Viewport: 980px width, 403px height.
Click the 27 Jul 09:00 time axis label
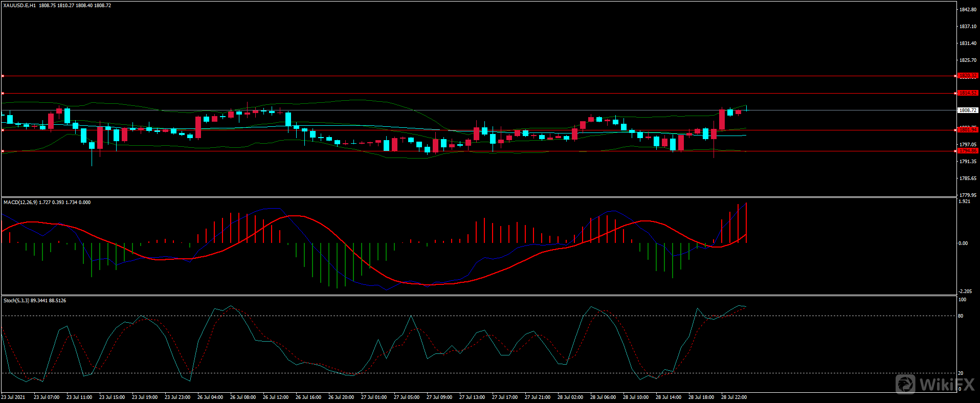click(439, 397)
